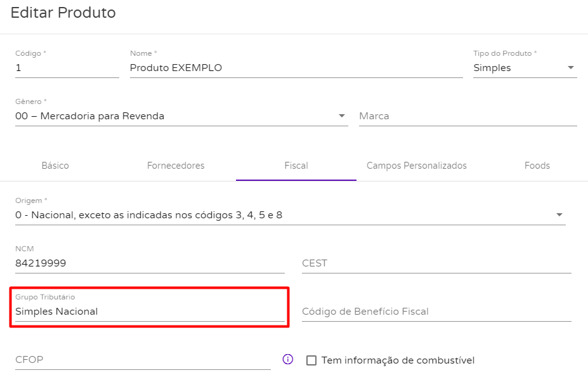The height and width of the screenshot is (382, 588).
Task: Open the Foods tab
Action: tap(537, 166)
